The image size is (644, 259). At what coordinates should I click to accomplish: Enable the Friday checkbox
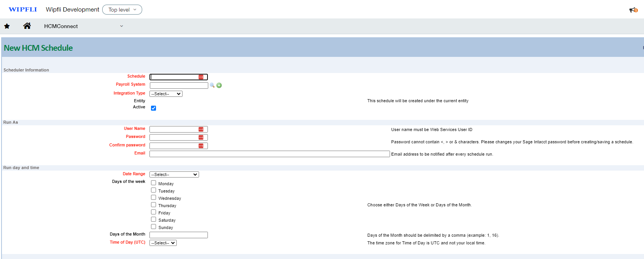[x=153, y=212]
